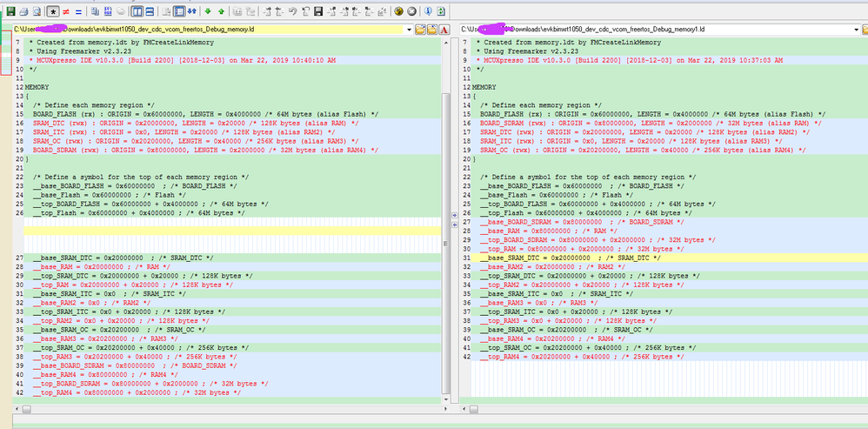Viewport: 868px width, 429px height.
Task: Click the green refresh comparison icon
Action: (441, 11)
